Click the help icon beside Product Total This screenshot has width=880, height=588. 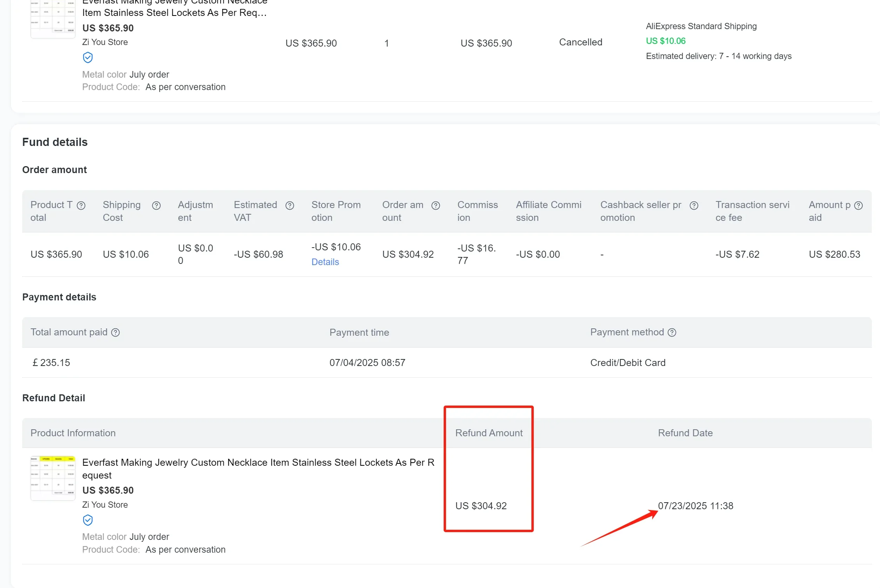81,206
